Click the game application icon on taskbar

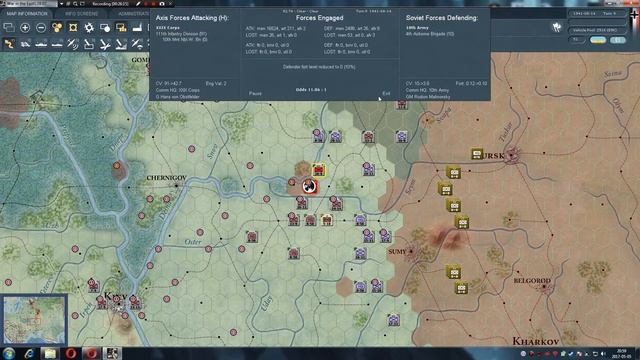point(111,353)
